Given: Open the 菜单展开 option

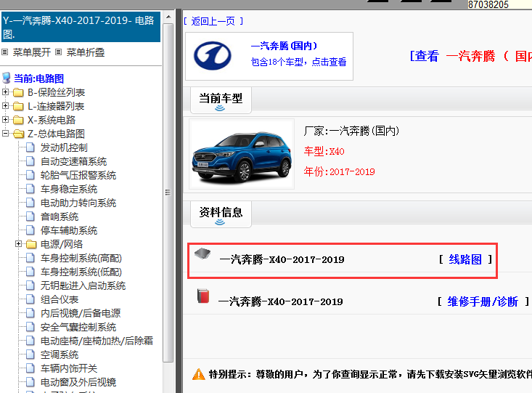Looking at the screenshot, I should pyautogui.click(x=32, y=52).
